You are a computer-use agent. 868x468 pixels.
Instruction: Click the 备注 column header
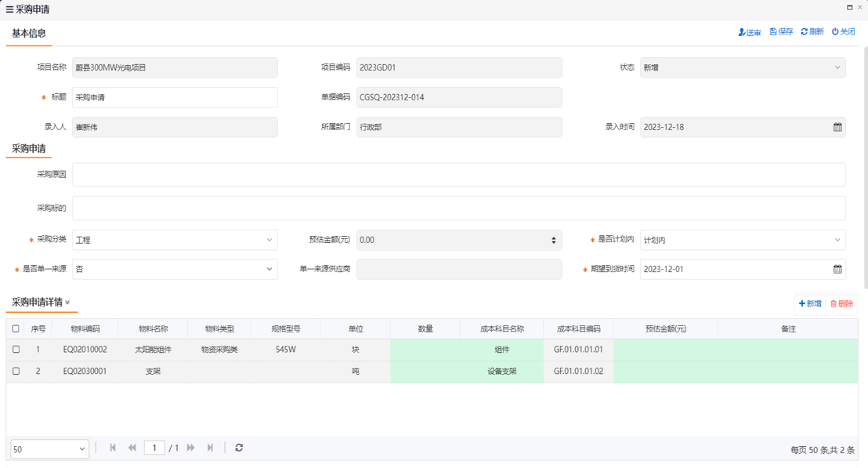788,329
